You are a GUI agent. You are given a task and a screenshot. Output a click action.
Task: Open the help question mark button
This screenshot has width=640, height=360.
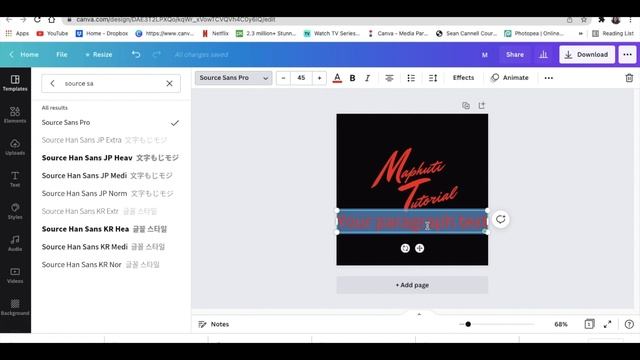coord(629,324)
